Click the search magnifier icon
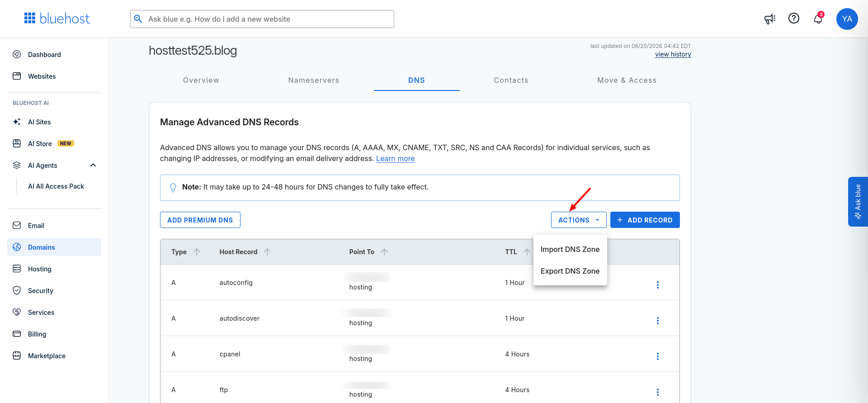The width and height of the screenshot is (868, 403). pos(138,19)
